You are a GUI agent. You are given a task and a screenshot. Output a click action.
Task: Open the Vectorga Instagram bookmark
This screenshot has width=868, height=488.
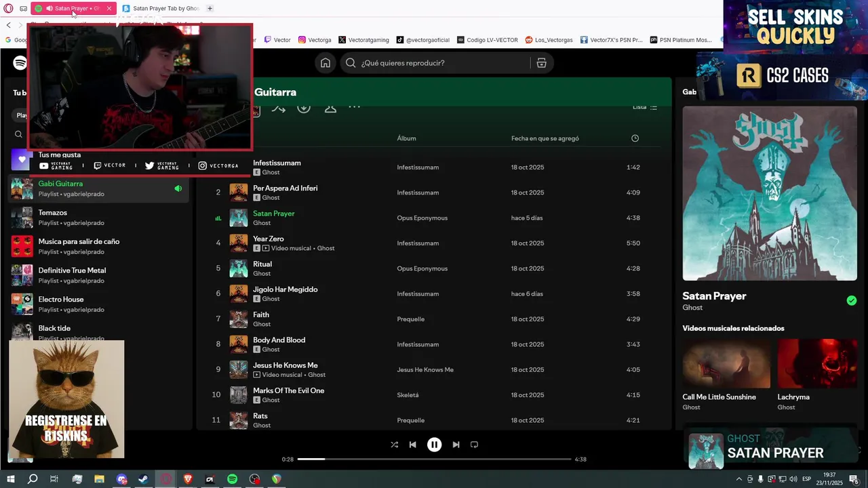[x=315, y=40]
